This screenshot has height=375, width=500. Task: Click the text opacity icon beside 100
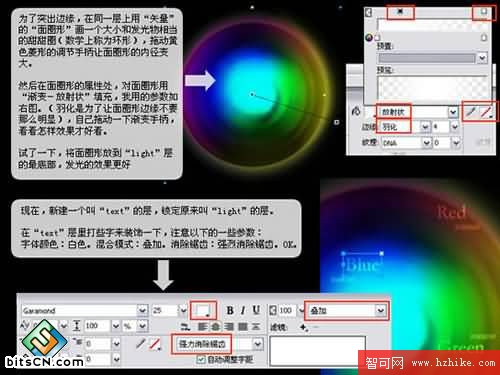[x=273, y=310]
